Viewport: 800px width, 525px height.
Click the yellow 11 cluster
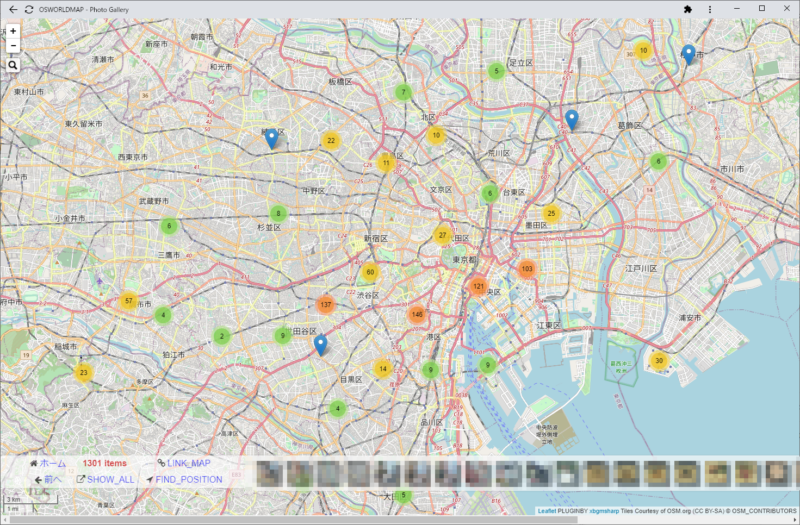tap(386, 163)
